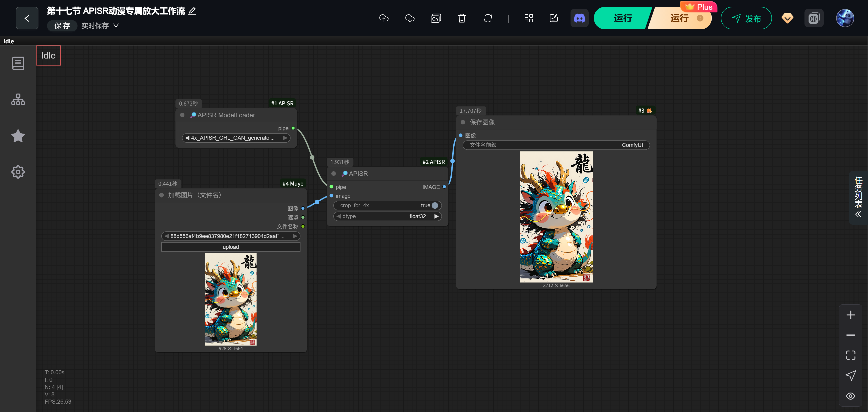Click the trash delete icon
The image size is (868, 412).
click(462, 18)
